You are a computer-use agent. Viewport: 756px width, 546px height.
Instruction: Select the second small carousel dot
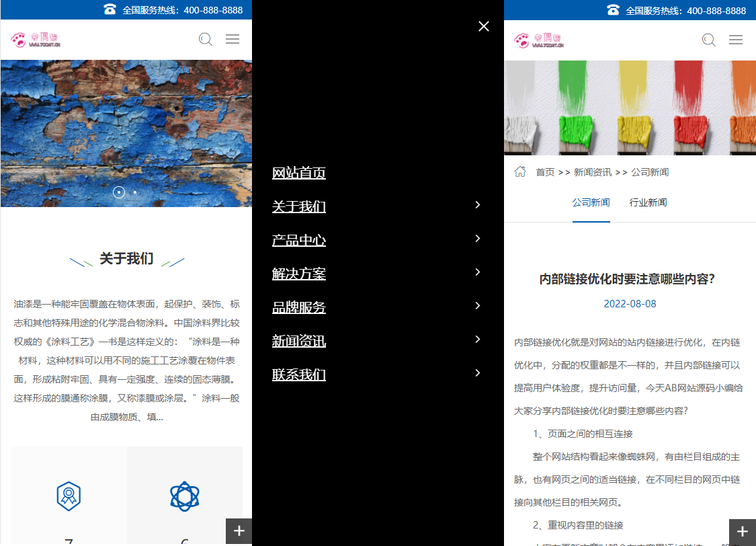coord(135,192)
